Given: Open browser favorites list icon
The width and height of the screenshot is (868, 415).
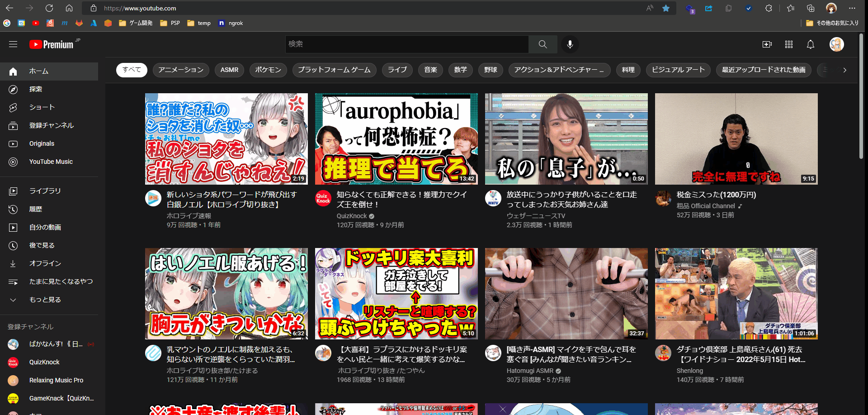Looking at the screenshot, I should [790, 8].
